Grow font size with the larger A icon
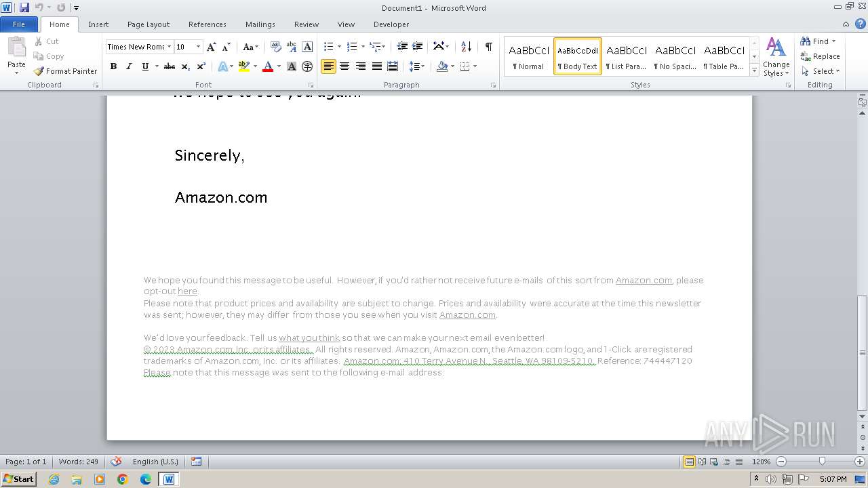 [212, 47]
